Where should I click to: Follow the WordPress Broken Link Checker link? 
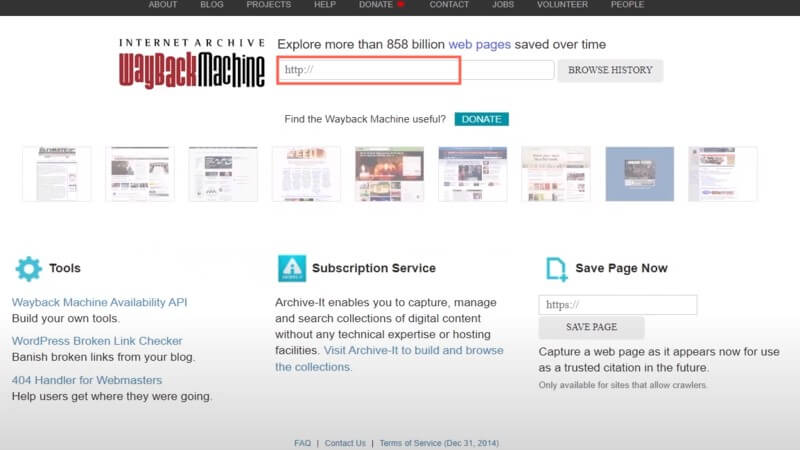[97, 341]
